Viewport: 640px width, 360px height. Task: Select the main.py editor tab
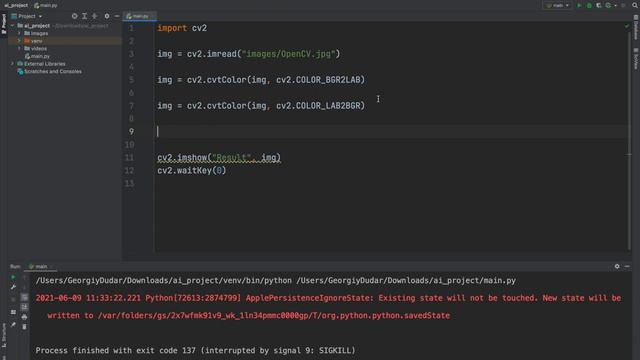[139, 16]
